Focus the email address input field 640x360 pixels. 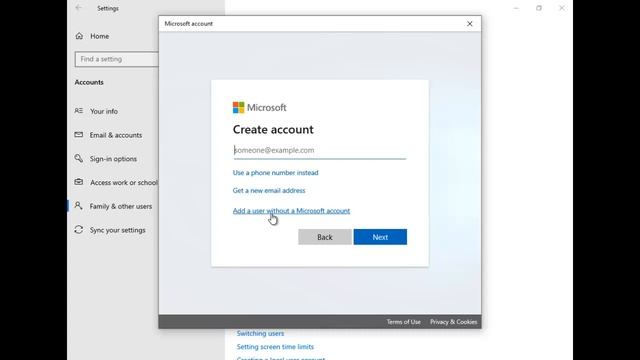click(x=320, y=150)
